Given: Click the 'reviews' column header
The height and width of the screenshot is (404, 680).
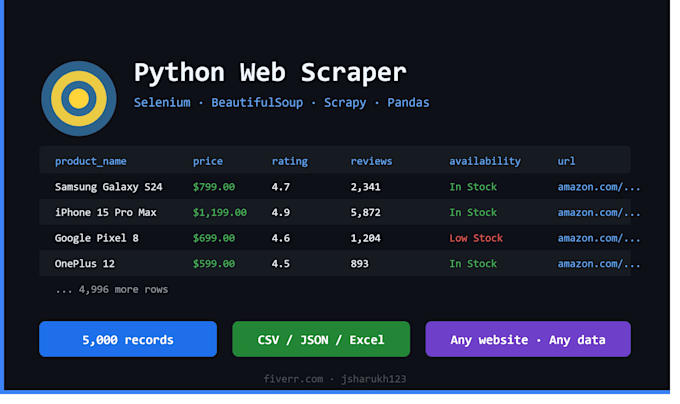Looking at the screenshot, I should (x=371, y=161).
